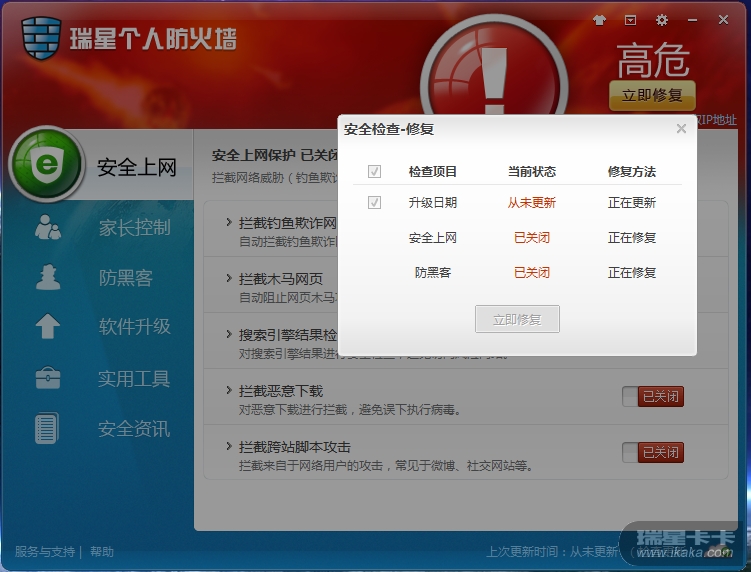
Task: Open the 安全资讯 section
Action: click(x=134, y=429)
